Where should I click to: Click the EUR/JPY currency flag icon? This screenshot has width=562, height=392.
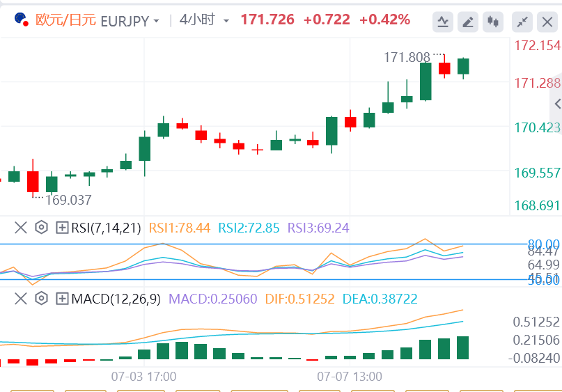(21, 19)
